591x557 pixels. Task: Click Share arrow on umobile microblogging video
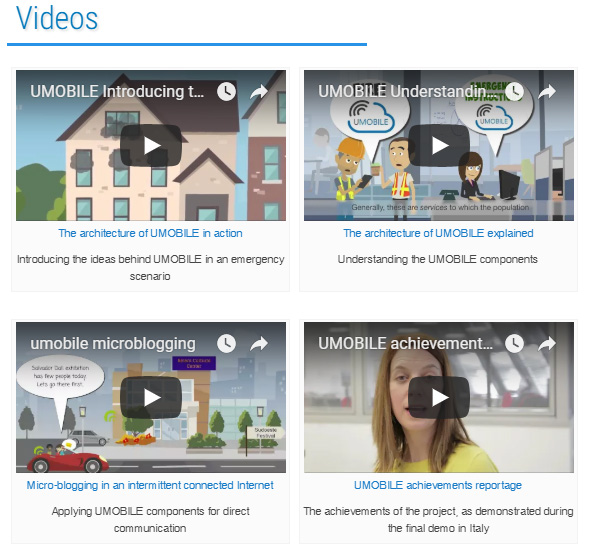(x=259, y=343)
